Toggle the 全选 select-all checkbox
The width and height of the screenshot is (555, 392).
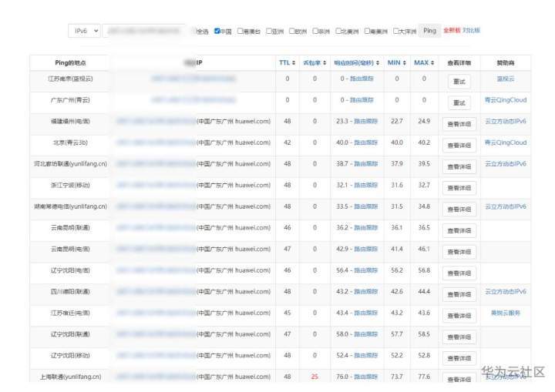click(194, 31)
